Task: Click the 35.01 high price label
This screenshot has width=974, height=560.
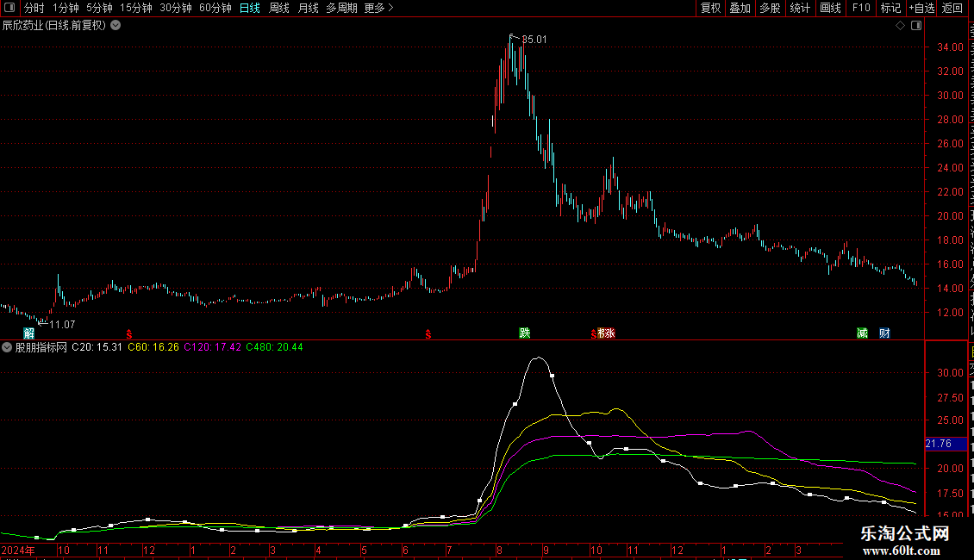Action: [534, 40]
